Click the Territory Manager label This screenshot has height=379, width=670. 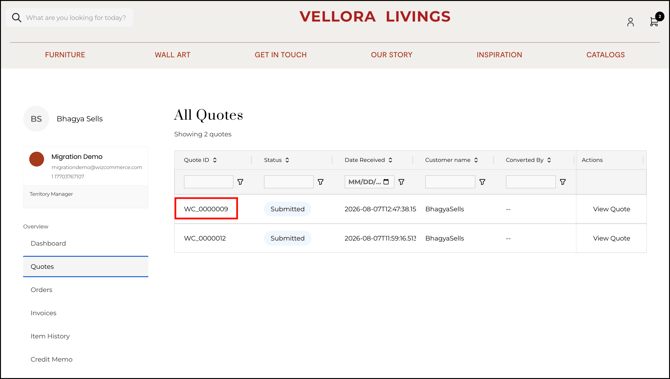click(x=51, y=194)
